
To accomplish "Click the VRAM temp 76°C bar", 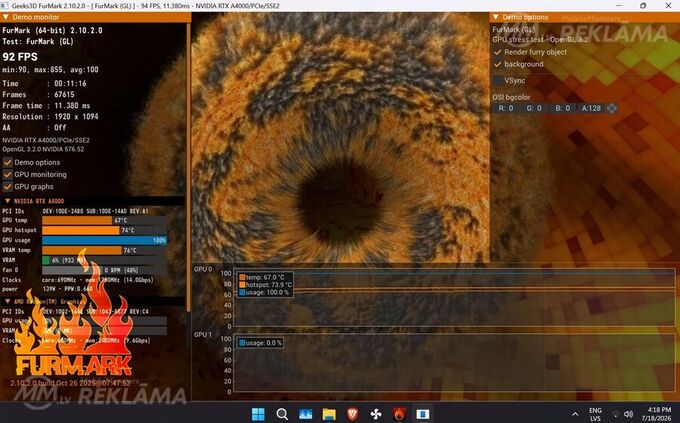I will pyautogui.click(x=104, y=250).
